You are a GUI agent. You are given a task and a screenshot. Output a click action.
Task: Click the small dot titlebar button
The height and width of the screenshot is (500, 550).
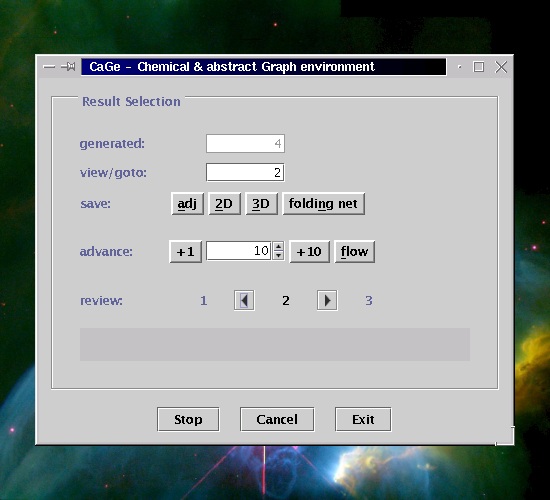click(460, 67)
